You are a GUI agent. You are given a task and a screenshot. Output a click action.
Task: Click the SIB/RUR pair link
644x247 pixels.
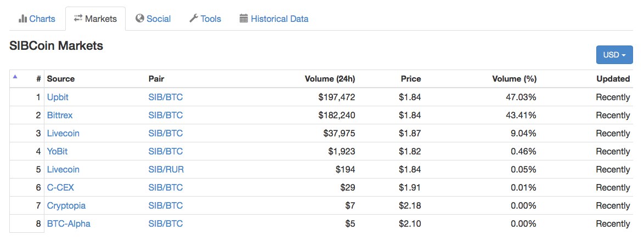(x=166, y=169)
